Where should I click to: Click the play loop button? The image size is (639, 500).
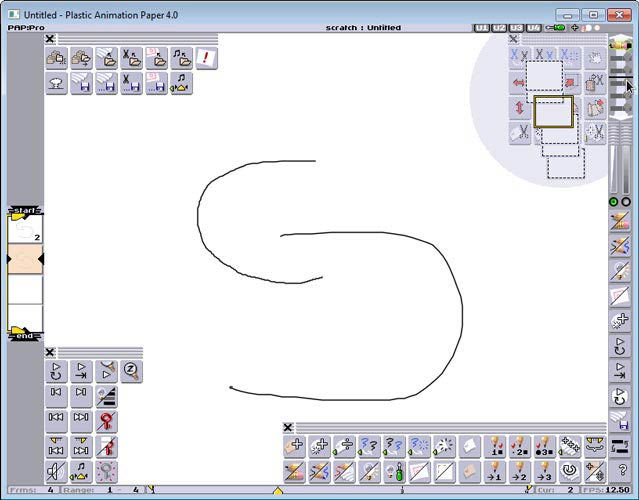point(57,372)
